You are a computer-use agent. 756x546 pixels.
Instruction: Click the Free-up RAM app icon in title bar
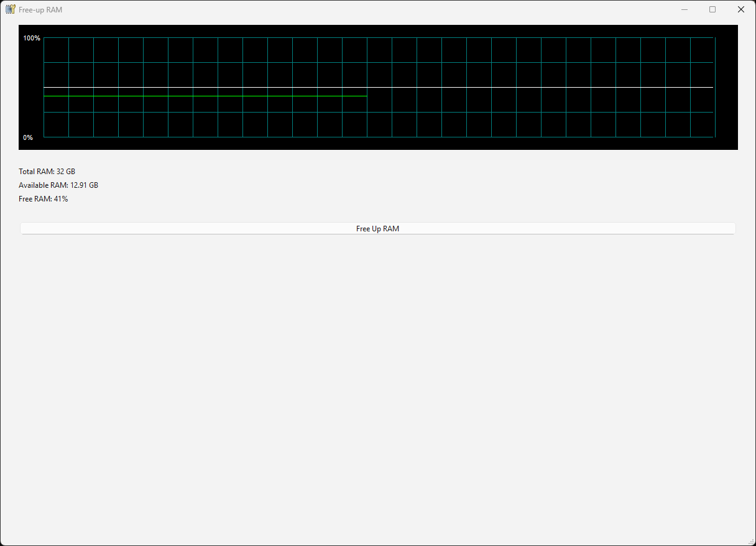coord(10,9)
